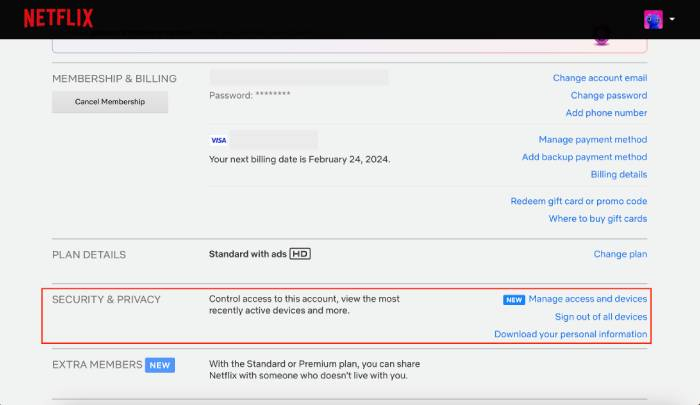700x405 pixels.
Task: Click Add phone number link
Action: click(x=606, y=113)
